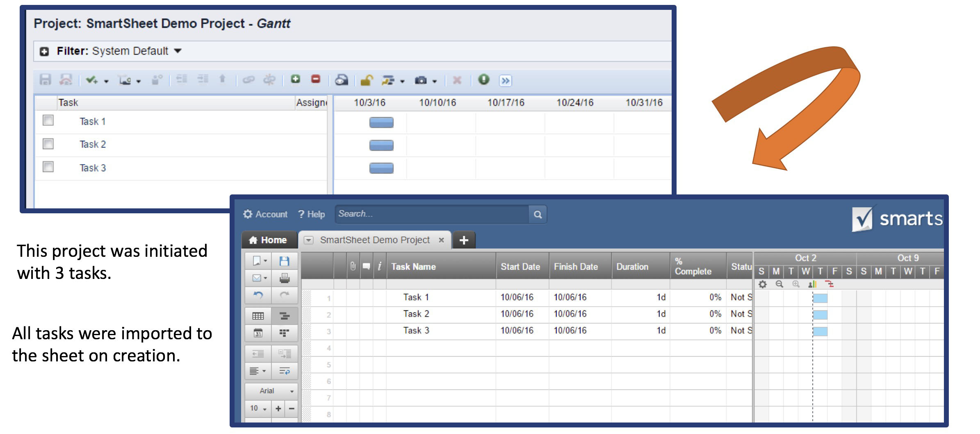
Task: Click the increase font size plus button
Action: 278,408
